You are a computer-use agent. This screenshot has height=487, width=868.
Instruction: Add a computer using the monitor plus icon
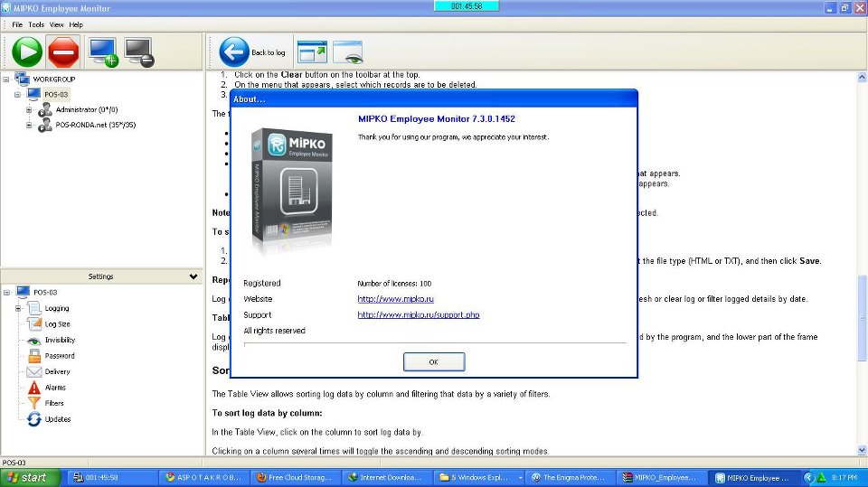point(103,52)
